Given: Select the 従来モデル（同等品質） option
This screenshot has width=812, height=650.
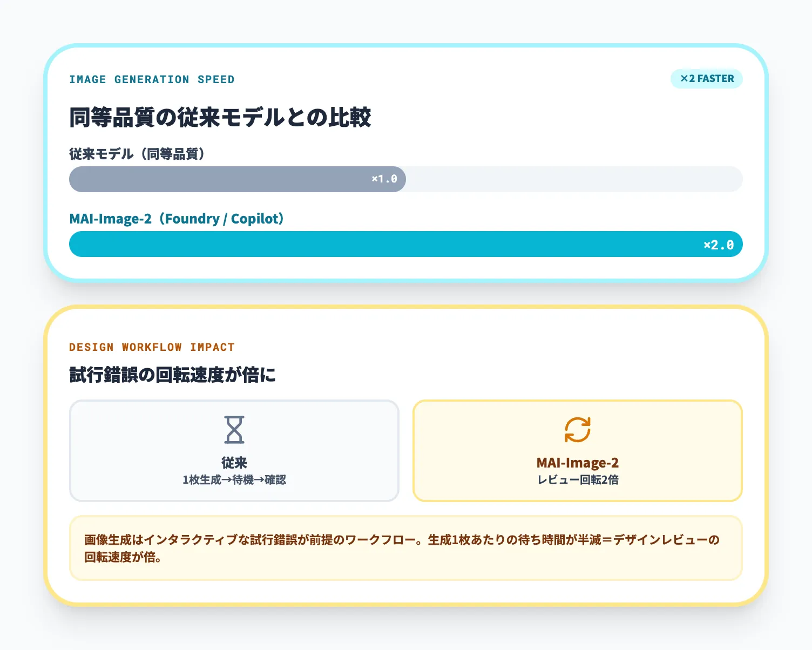Looking at the screenshot, I should pos(137,153).
